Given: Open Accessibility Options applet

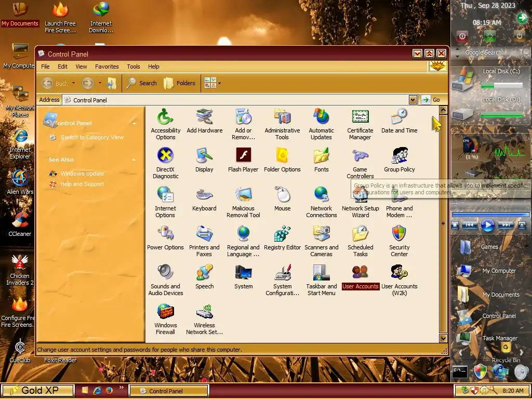Looking at the screenshot, I should coord(166,124).
